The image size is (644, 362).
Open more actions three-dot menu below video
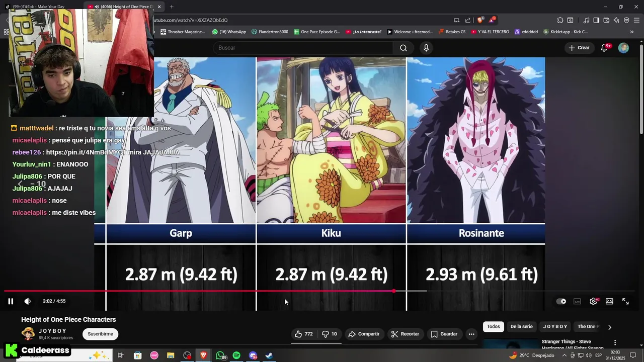pos(471,334)
